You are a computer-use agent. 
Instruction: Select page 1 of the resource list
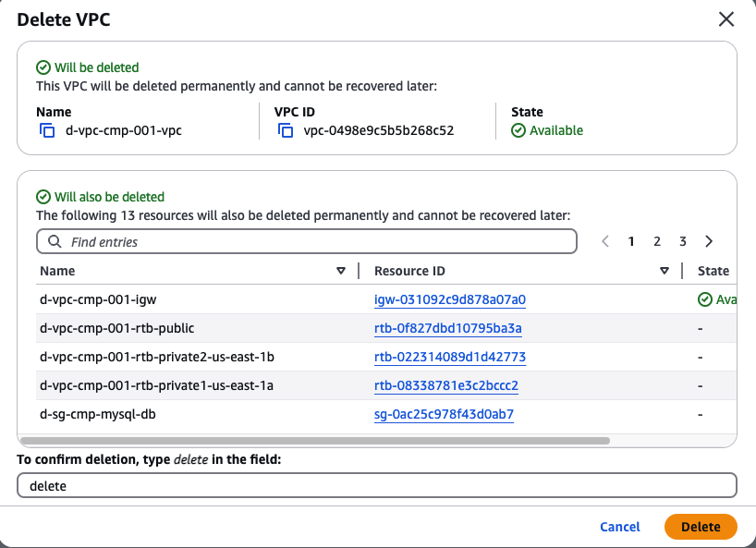[631, 241]
